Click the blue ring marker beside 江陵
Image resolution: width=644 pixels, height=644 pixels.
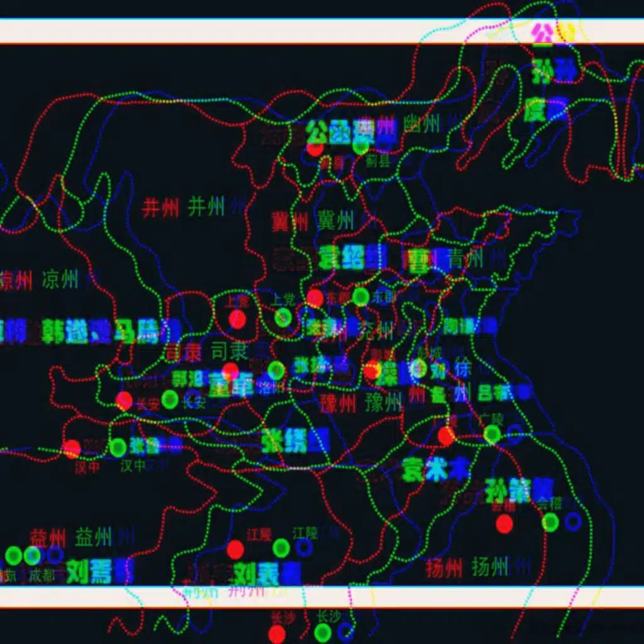point(304,547)
